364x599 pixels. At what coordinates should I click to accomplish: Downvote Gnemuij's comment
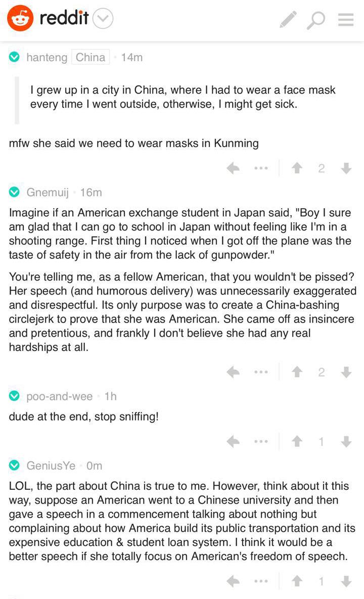[346, 373]
